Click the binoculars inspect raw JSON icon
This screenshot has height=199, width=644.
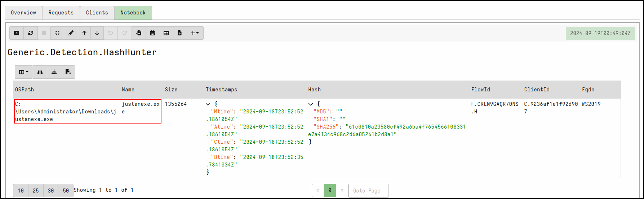(40, 72)
